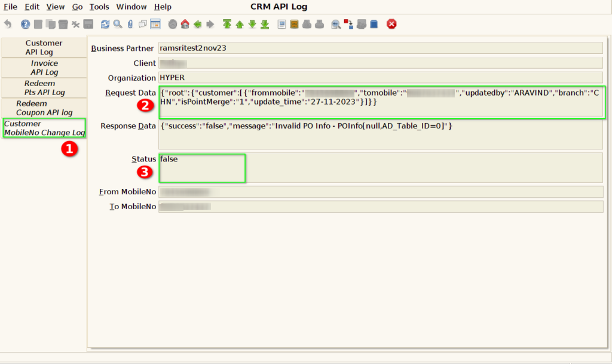
Task: Click the History records icon
Action: pyautogui.click(x=173, y=24)
